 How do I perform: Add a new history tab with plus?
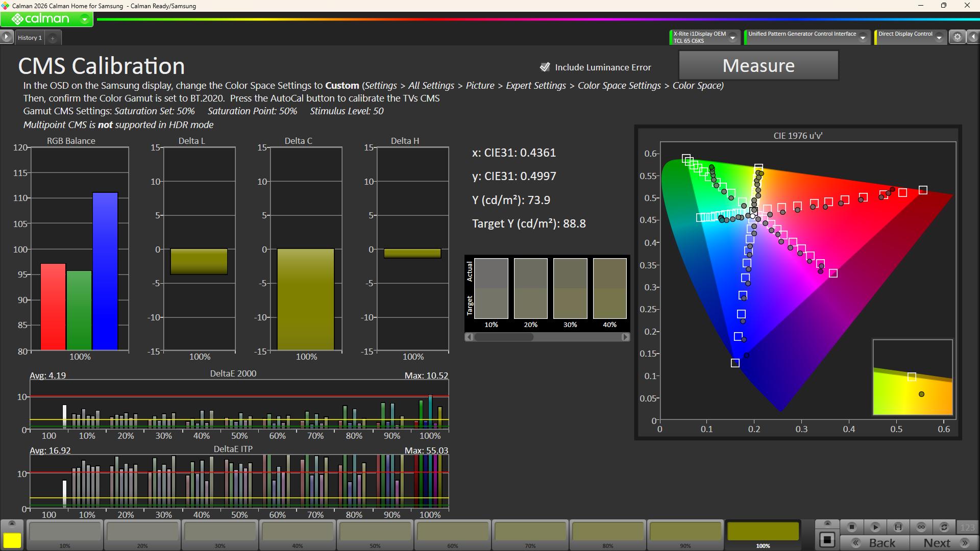pyautogui.click(x=53, y=38)
